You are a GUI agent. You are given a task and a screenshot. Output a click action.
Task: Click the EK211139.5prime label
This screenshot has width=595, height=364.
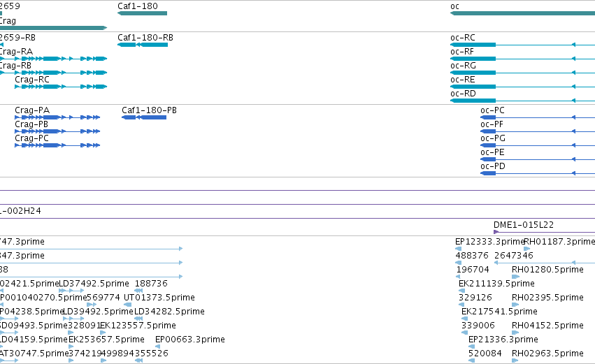point(496,284)
